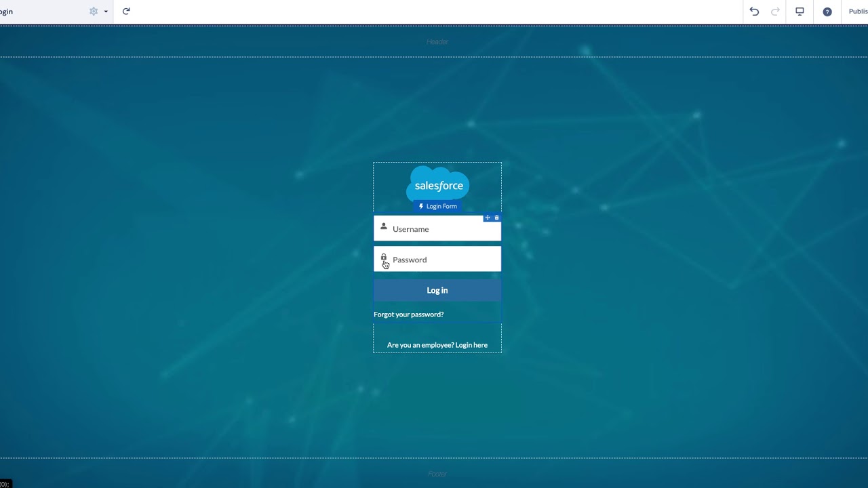Click into the Username field

437,228
